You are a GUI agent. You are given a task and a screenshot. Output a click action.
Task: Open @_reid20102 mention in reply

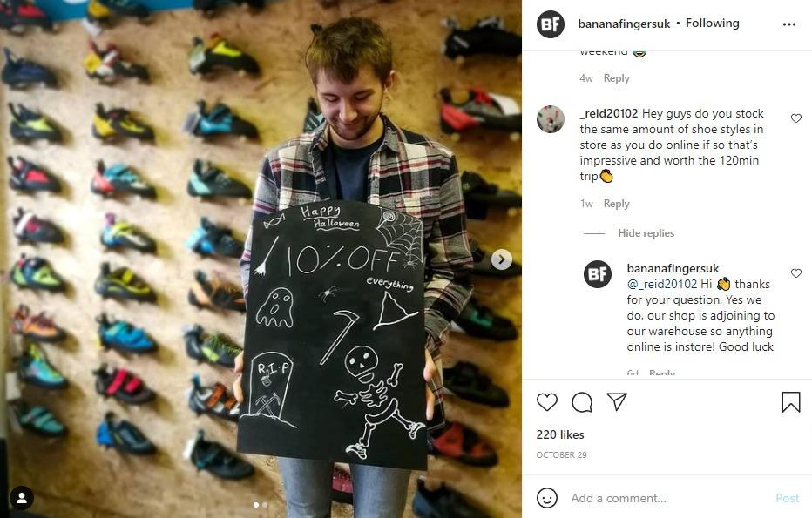[662, 284]
